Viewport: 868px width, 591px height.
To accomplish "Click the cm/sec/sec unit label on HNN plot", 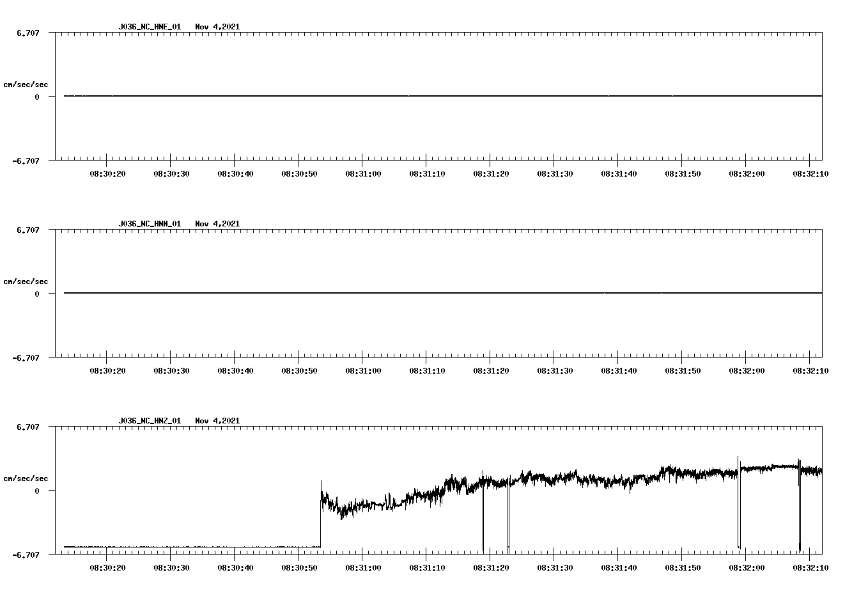I will pyautogui.click(x=26, y=281).
